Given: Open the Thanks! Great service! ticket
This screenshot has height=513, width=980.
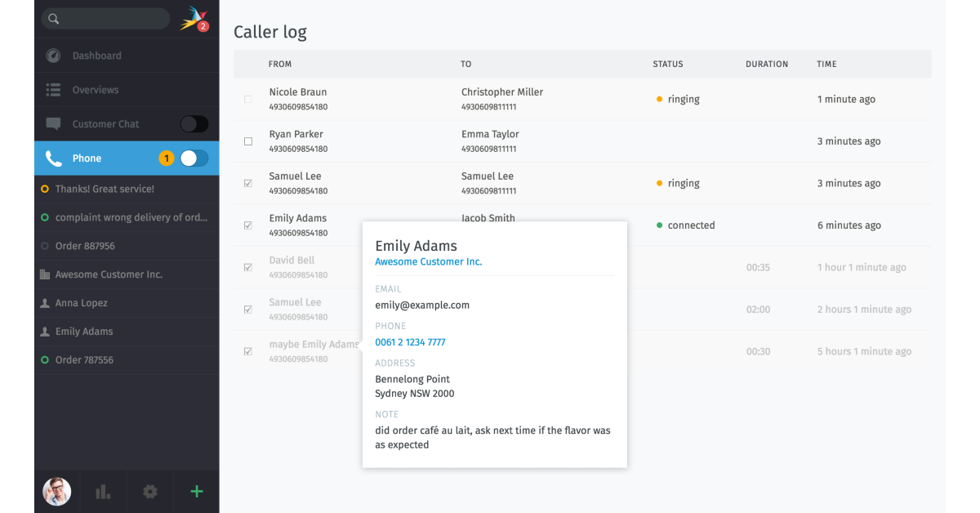Looking at the screenshot, I should point(127,189).
